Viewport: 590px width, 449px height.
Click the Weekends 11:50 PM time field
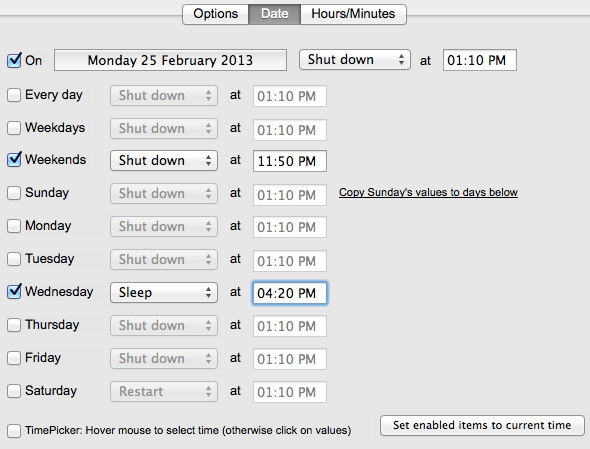pyautogui.click(x=290, y=161)
